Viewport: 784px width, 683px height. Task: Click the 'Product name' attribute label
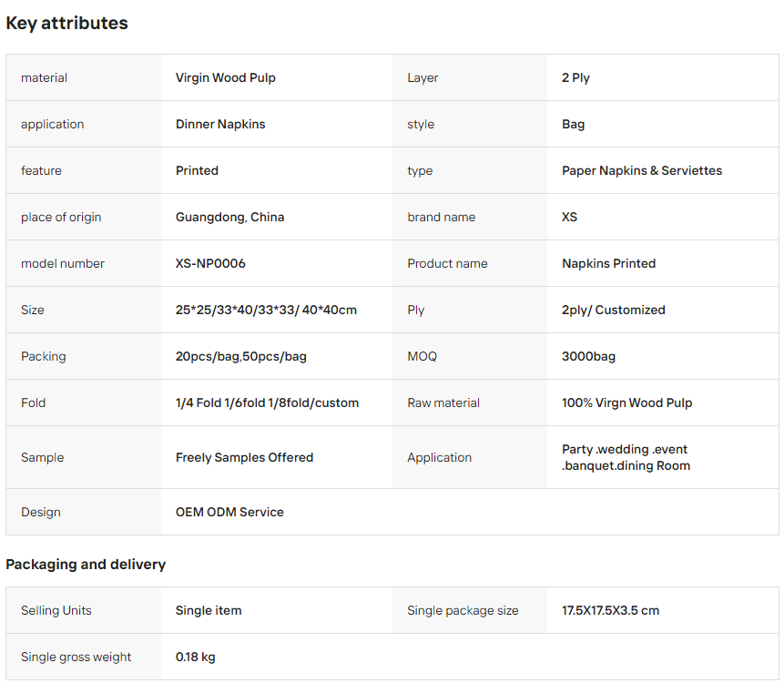point(447,263)
